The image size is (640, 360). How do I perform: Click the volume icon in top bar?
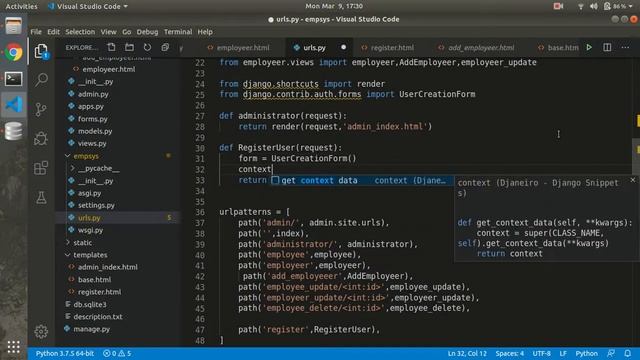click(x=593, y=6)
